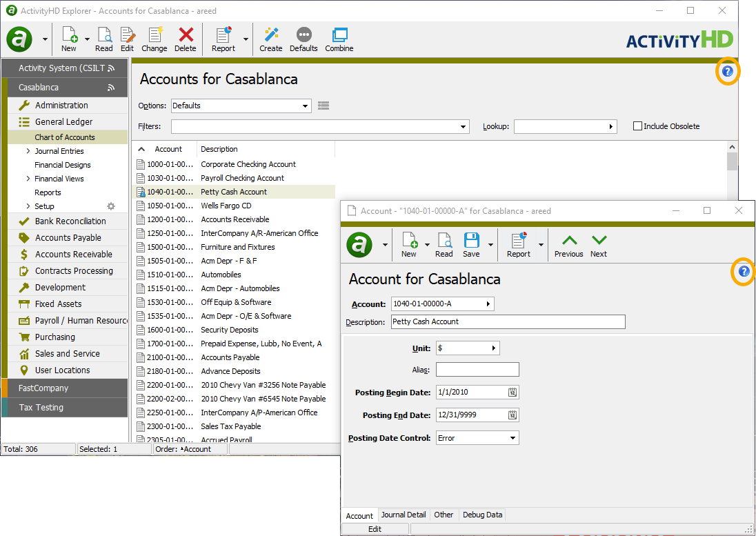Click the Combine toolbar icon
The image size is (756, 536).
[339, 39]
